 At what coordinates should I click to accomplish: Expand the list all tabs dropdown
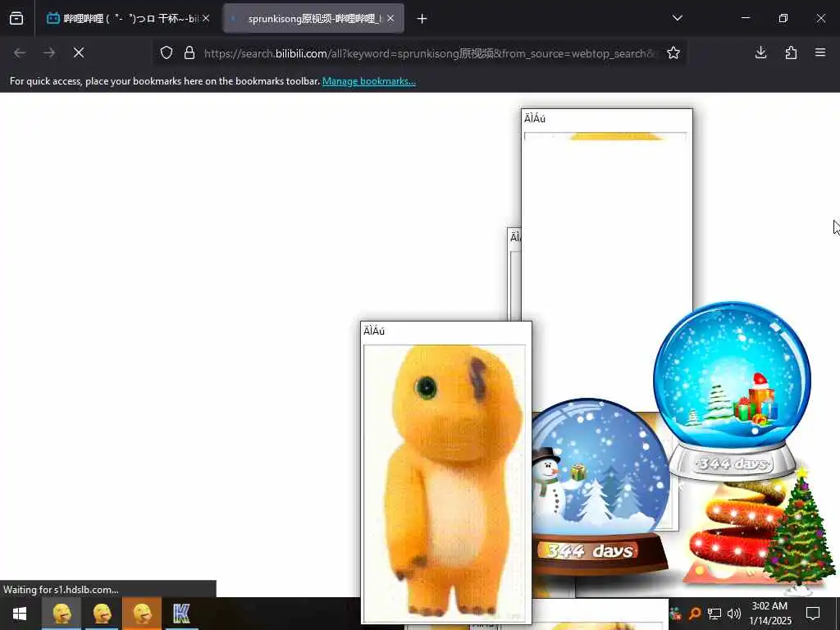pos(677,18)
